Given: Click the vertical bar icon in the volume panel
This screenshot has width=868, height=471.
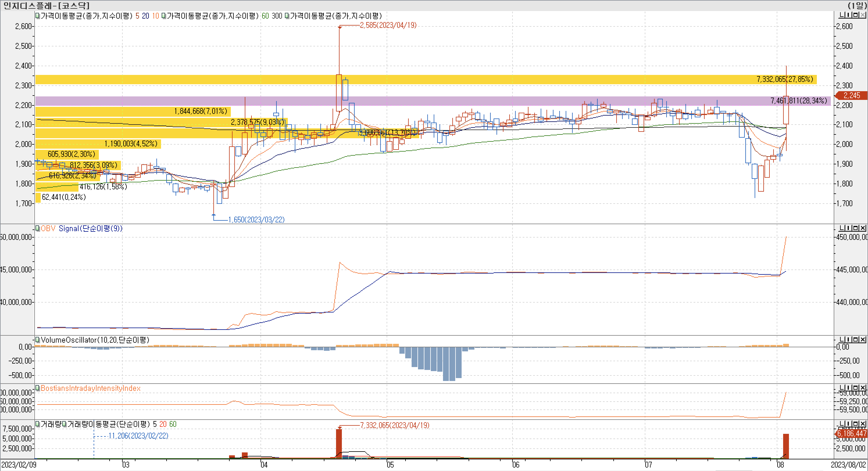Looking at the screenshot, I should 849,424.
